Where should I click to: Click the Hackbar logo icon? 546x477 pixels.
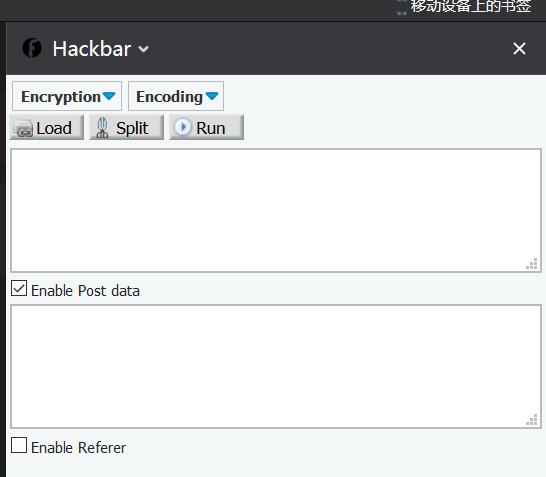click(x=32, y=48)
